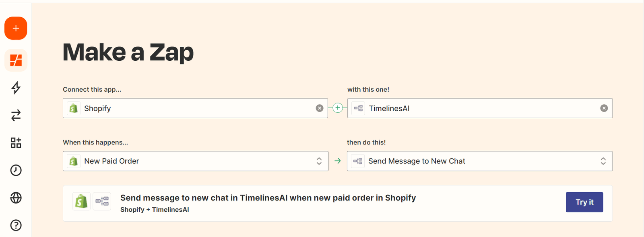Click the green arrow between trigger and action
Image resolution: width=644 pixels, height=237 pixels.
pyautogui.click(x=338, y=161)
